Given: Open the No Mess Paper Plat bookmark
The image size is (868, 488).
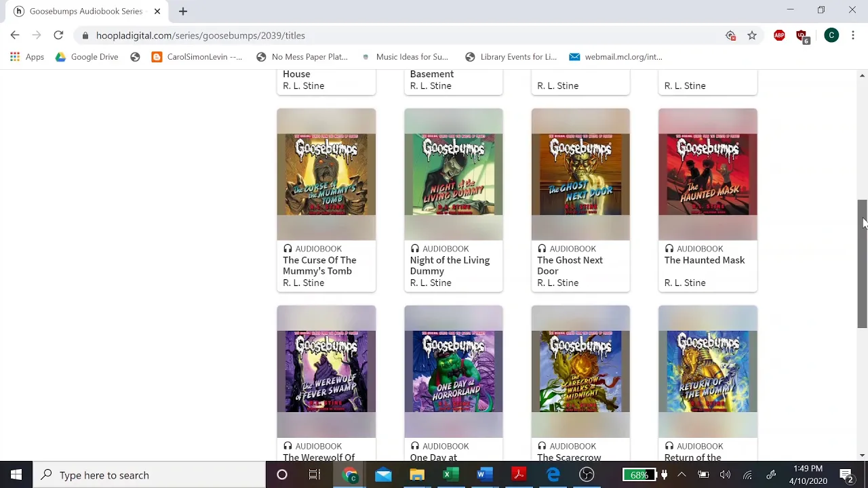Looking at the screenshot, I should click(x=302, y=57).
